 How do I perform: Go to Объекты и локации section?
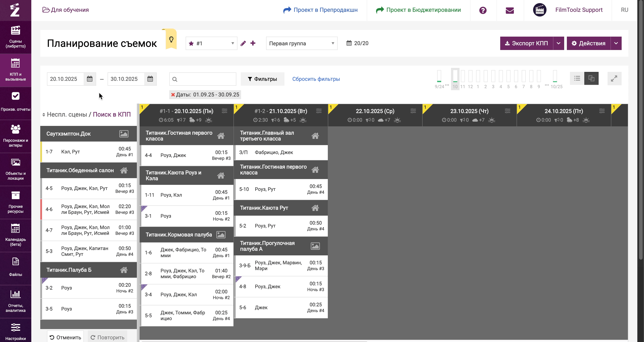15,169
